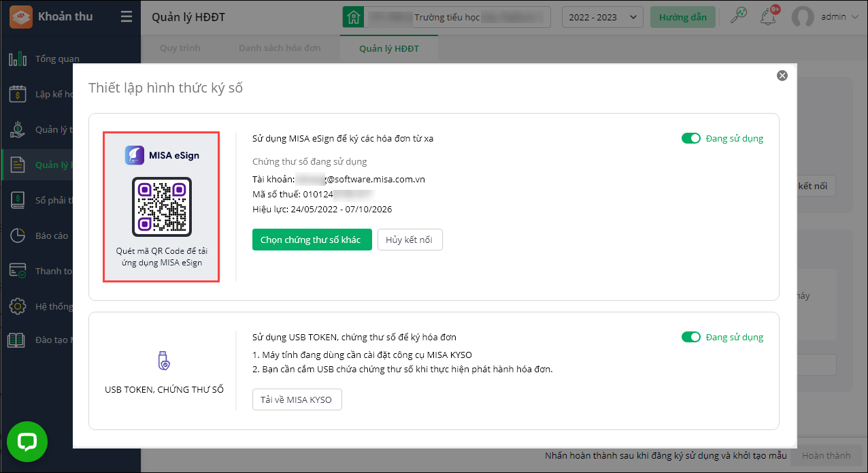Click the MISA eSign QR code
Viewport: 868px width, 473px height.
click(x=162, y=206)
